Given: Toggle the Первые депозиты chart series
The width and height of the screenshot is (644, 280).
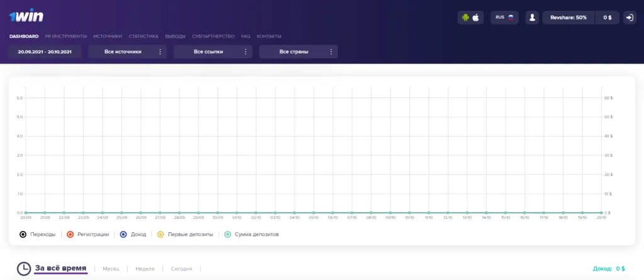Looking at the screenshot, I should click(x=186, y=234).
